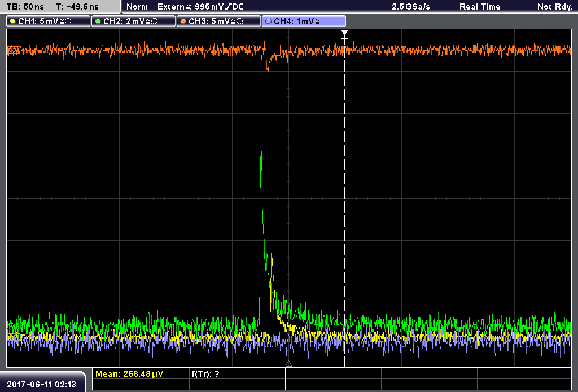Click the Norm trigger mode label
578x392 pixels.
pos(137,7)
